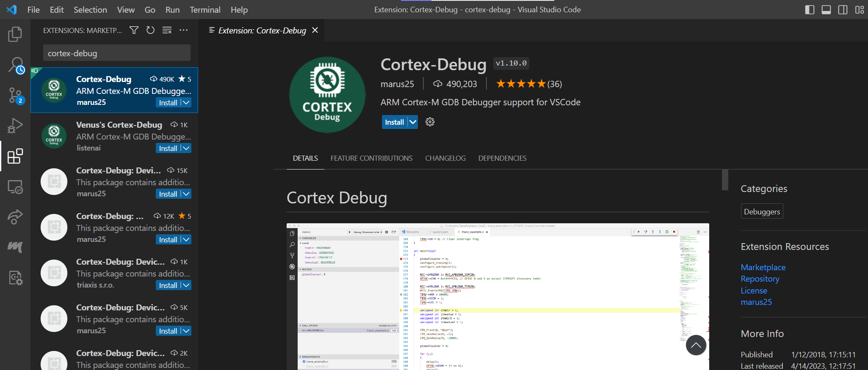Open the Marketplace resource link
The width and height of the screenshot is (868, 370).
pyautogui.click(x=763, y=267)
